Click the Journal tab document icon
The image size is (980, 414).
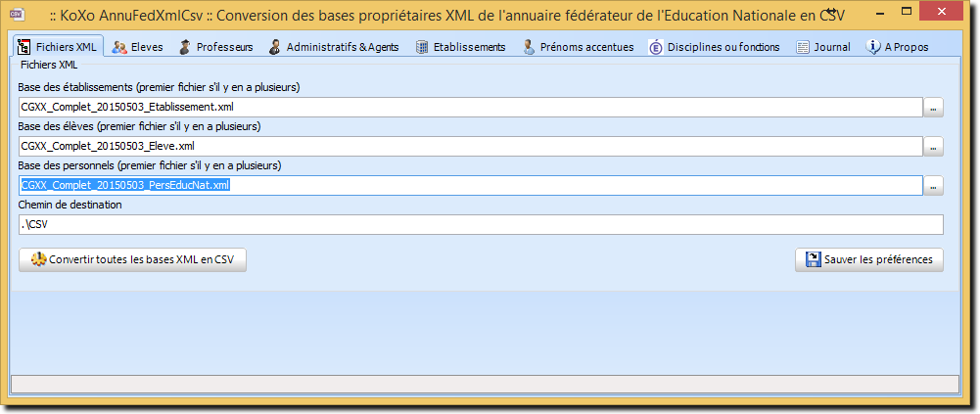click(803, 47)
